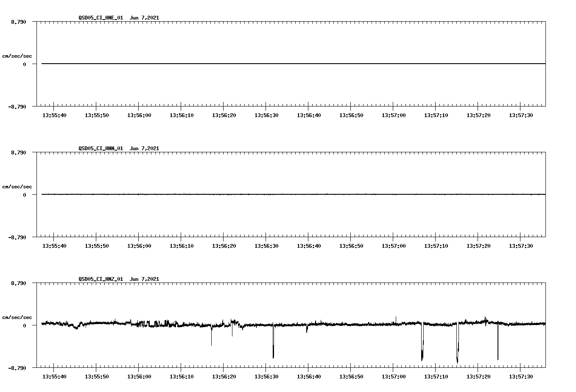
Task: Click the HNZ downward spike near 13:57:15
Action: (458, 344)
